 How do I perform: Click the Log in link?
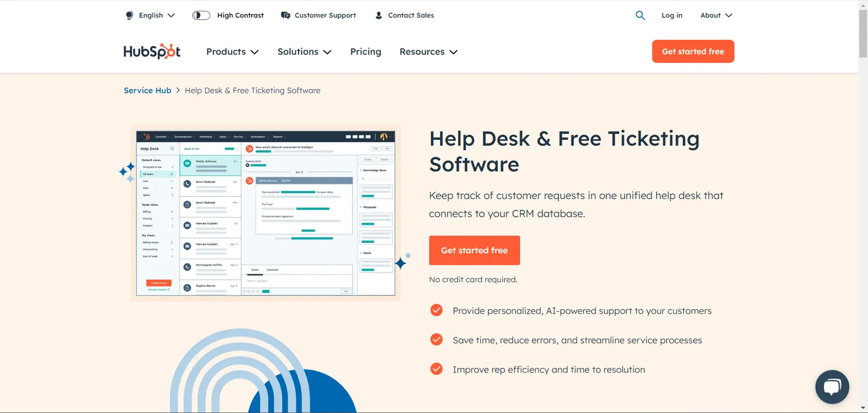672,15
